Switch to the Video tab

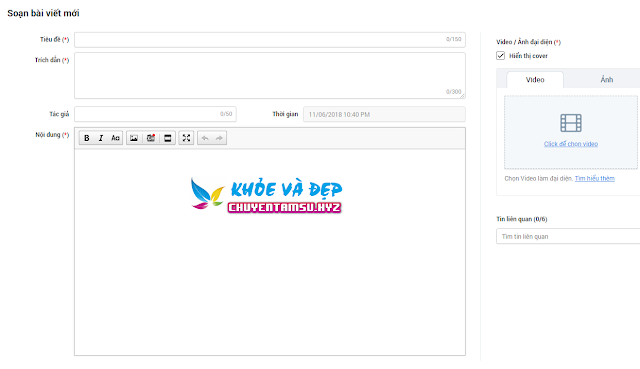535,80
